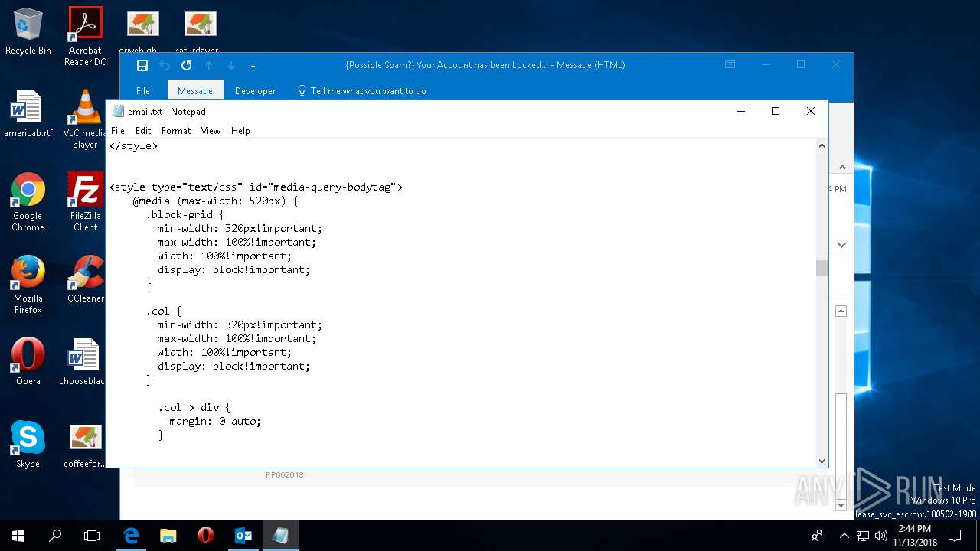Open CCleaner desktop shortcut
Viewport: 980px width, 551px height.
pyautogui.click(x=85, y=280)
